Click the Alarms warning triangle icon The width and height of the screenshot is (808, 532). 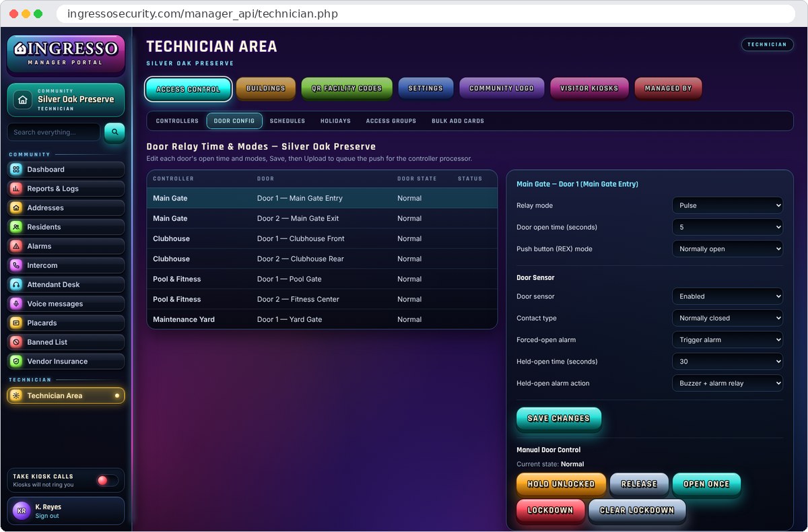(16, 246)
